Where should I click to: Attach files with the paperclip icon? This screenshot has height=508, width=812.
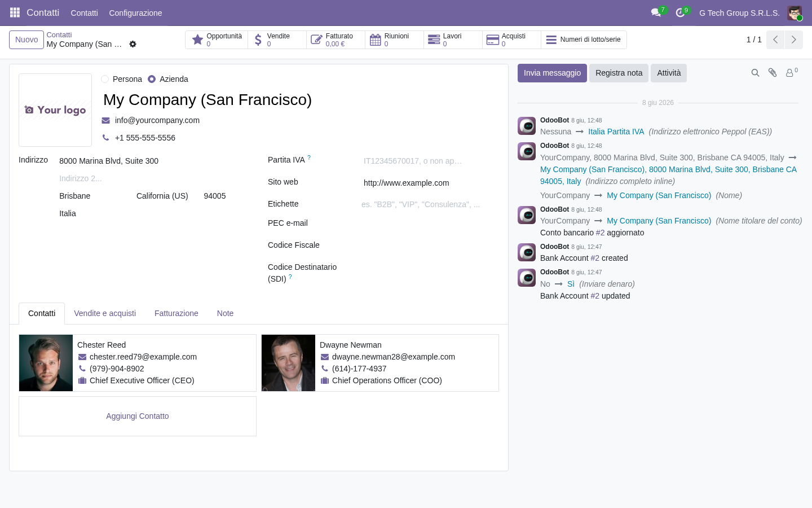coord(773,73)
